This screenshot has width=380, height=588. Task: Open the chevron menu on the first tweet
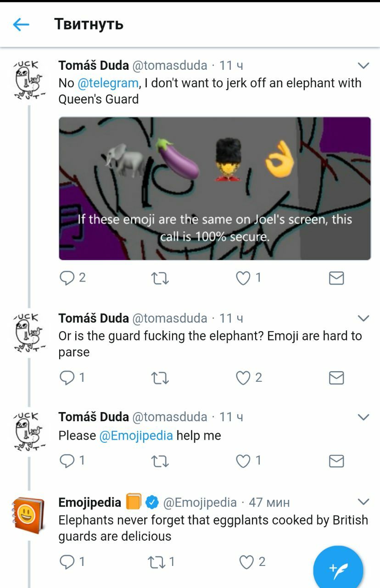click(x=363, y=66)
